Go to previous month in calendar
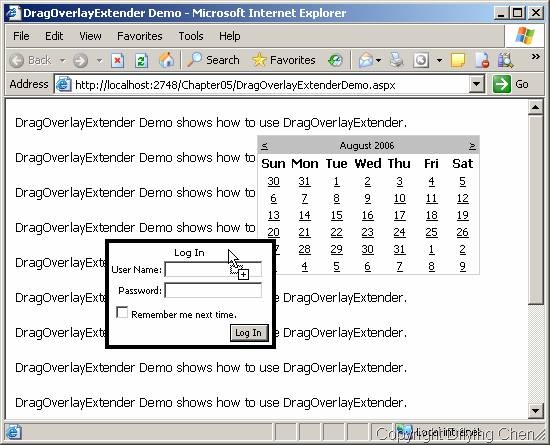 pyautogui.click(x=264, y=146)
